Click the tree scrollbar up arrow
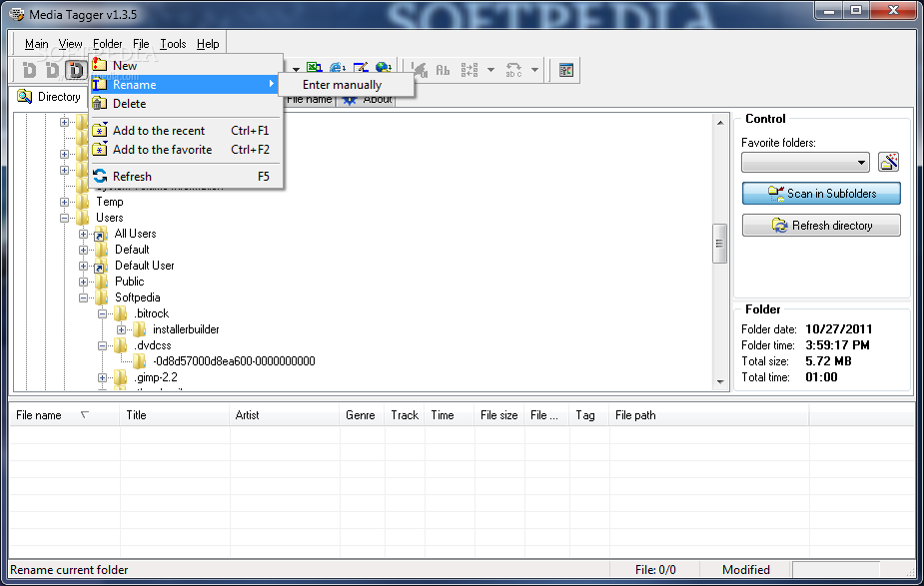 coord(720,123)
